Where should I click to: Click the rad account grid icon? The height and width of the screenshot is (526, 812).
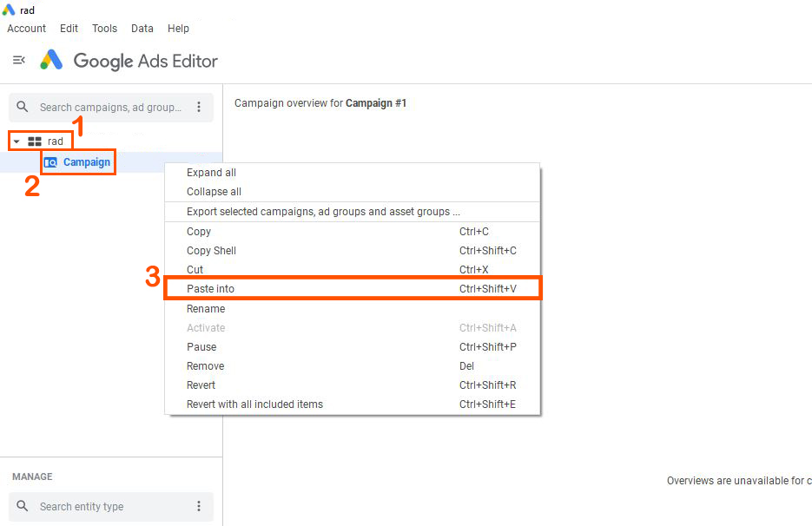(35, 141)
